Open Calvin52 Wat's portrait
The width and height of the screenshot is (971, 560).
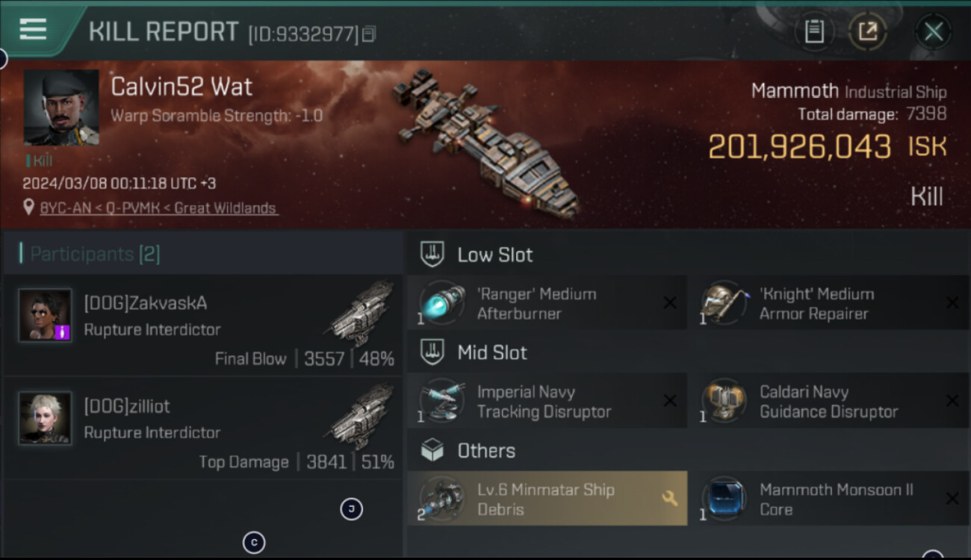(61, 108)
